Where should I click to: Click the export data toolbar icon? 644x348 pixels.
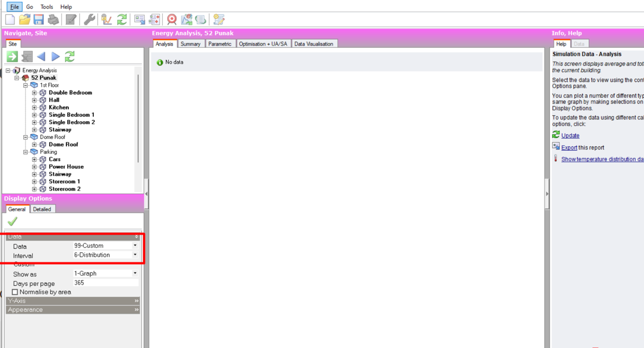[x=140, y=19]
